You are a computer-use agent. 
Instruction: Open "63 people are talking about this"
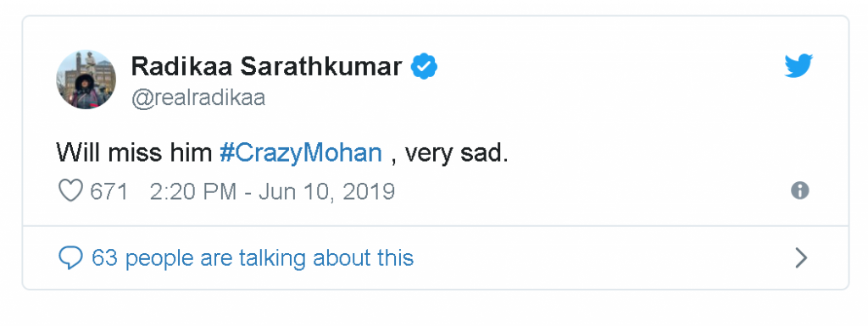253,258
